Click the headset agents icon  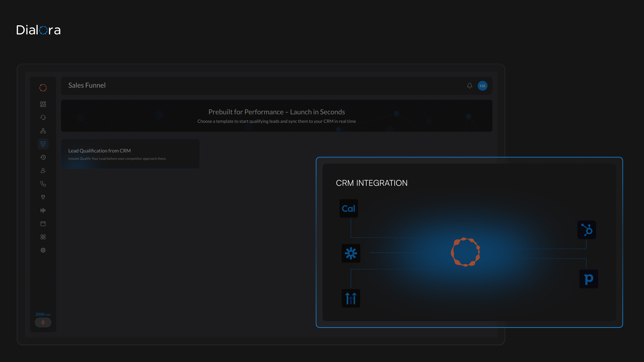point(43,117)
